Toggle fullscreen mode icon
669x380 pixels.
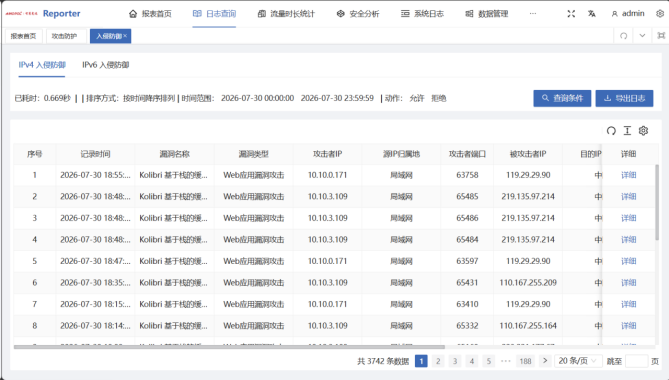click(571, 14)
